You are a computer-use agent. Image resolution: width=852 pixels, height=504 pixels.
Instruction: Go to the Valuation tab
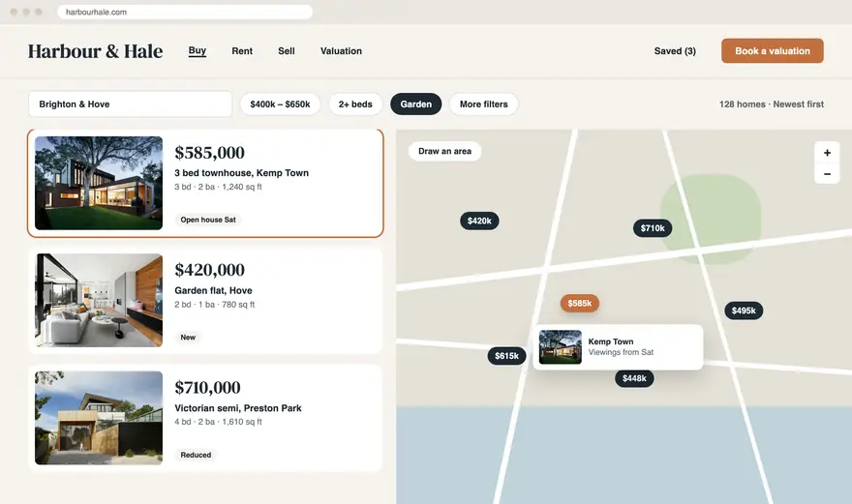[341, 51]
